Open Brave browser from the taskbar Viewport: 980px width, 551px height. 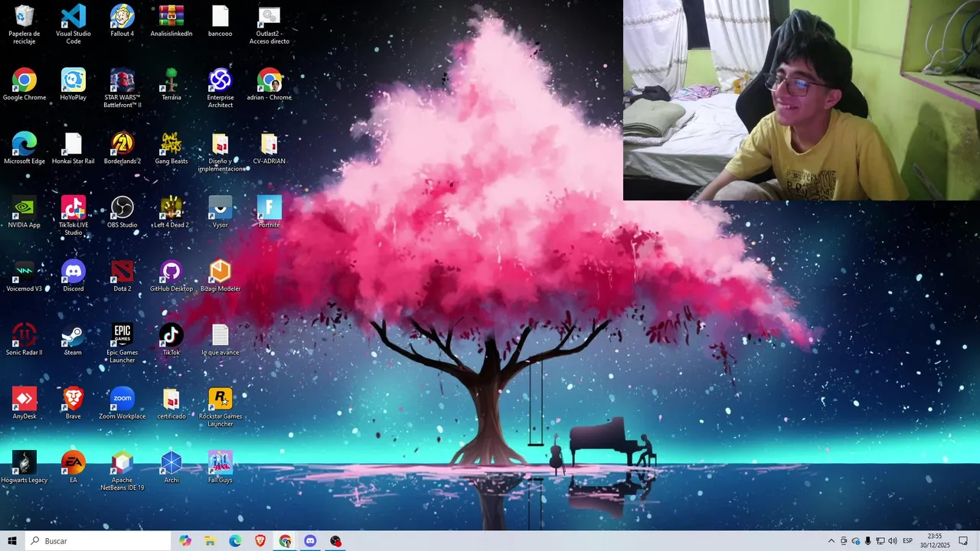tap(260, 541)
